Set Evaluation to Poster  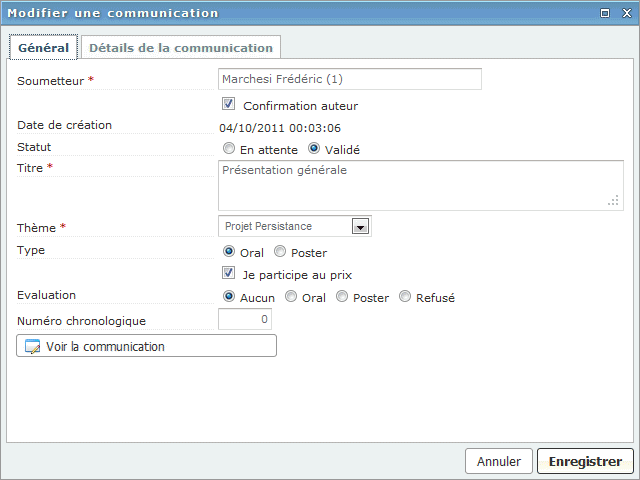pos(342,296)
